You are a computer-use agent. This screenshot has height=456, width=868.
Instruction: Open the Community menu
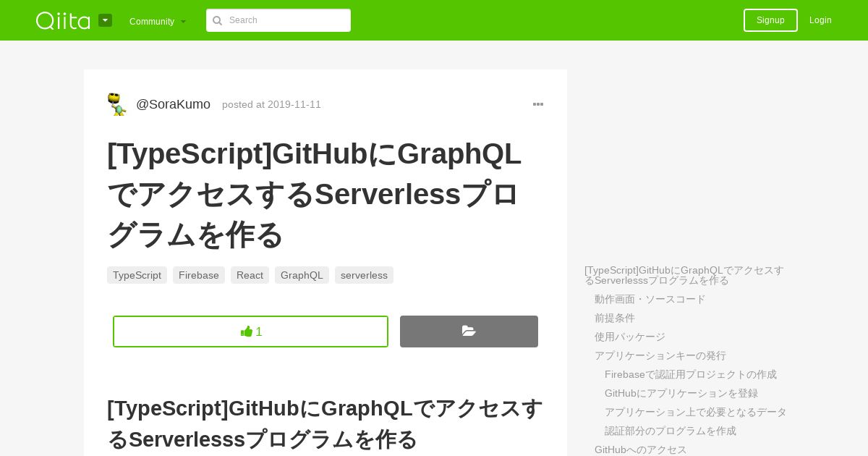158,21
